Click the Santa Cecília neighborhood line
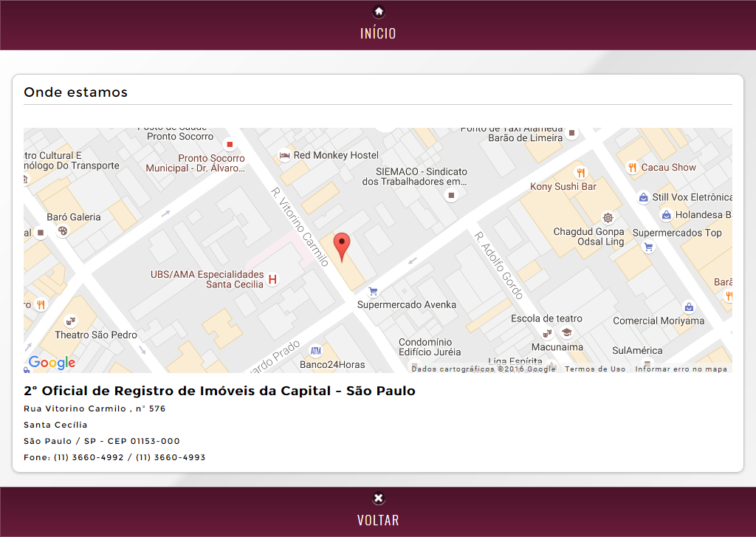This screenshot has width=756, height=537. point(55,425)
